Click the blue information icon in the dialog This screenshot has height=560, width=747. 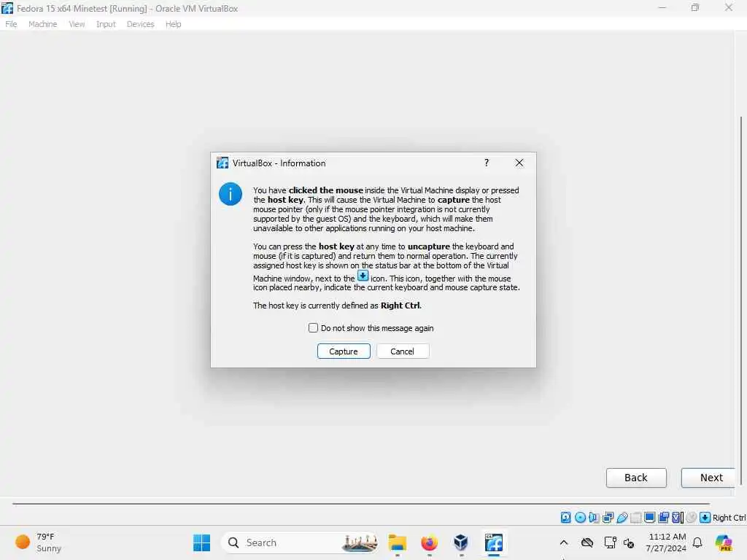pyautogui.click(x=231, y=194)
